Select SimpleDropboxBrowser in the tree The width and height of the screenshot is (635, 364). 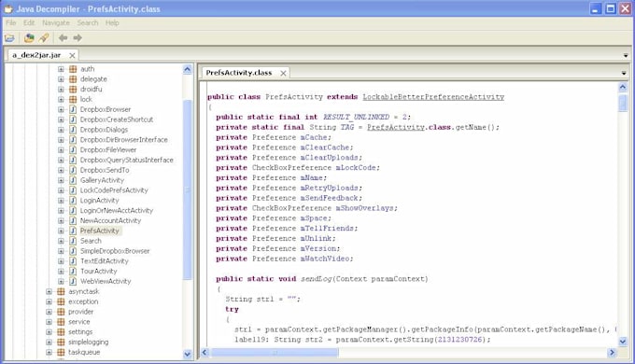pos(115,251)
